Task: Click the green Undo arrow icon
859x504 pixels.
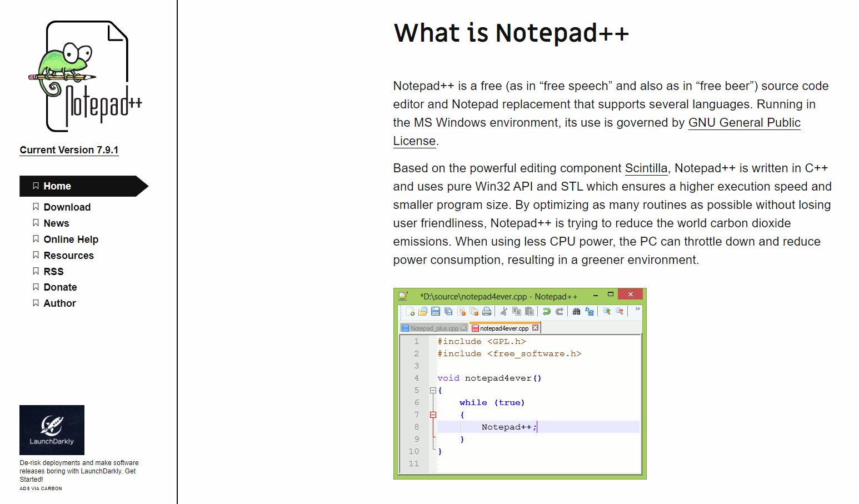Action: (x=547, y=311)
